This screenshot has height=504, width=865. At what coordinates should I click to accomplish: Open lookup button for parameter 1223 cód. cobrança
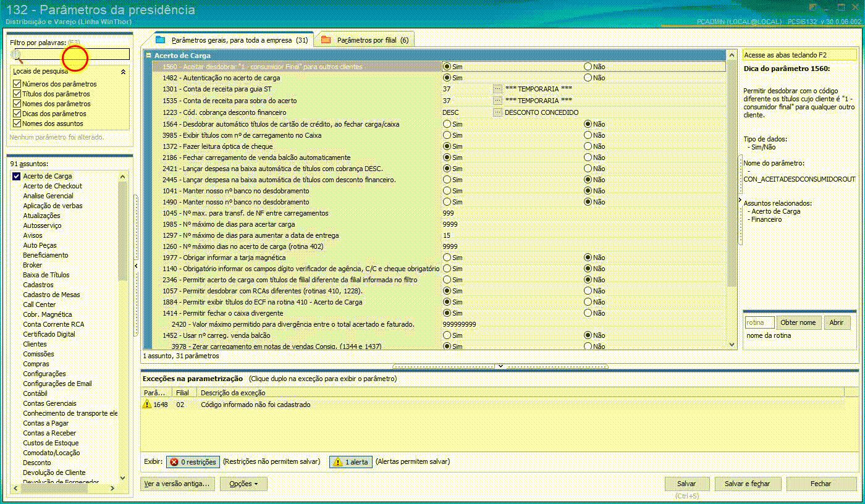click(x=497, y=112)
